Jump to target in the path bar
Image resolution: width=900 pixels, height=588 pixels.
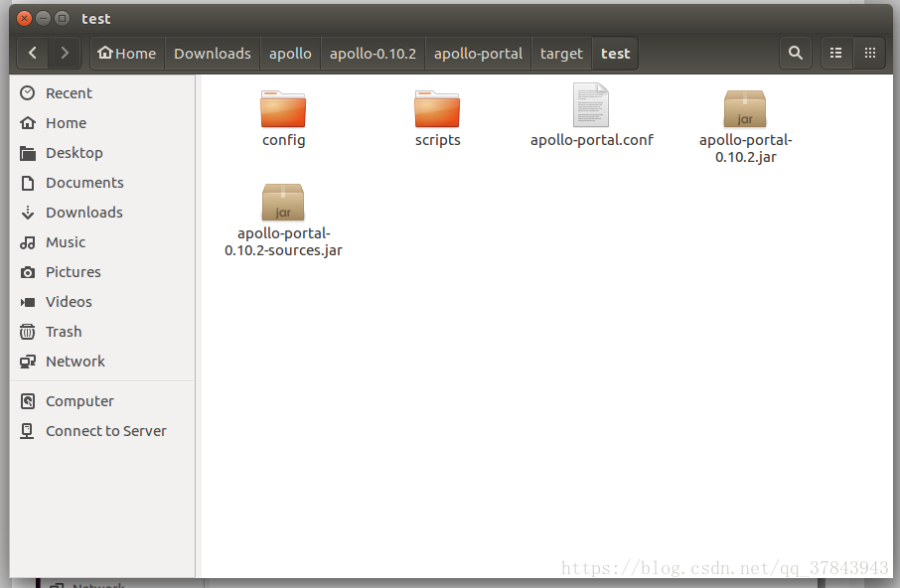pyautogui.click(x=561, y=54)
